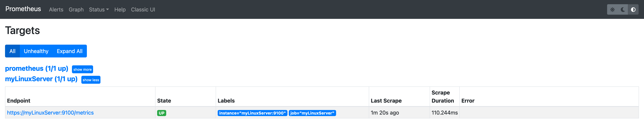Viewport: 644px width, 126px height.
Task: Collapse myLinuxServer with show less
Action: (x=91, y=80)
